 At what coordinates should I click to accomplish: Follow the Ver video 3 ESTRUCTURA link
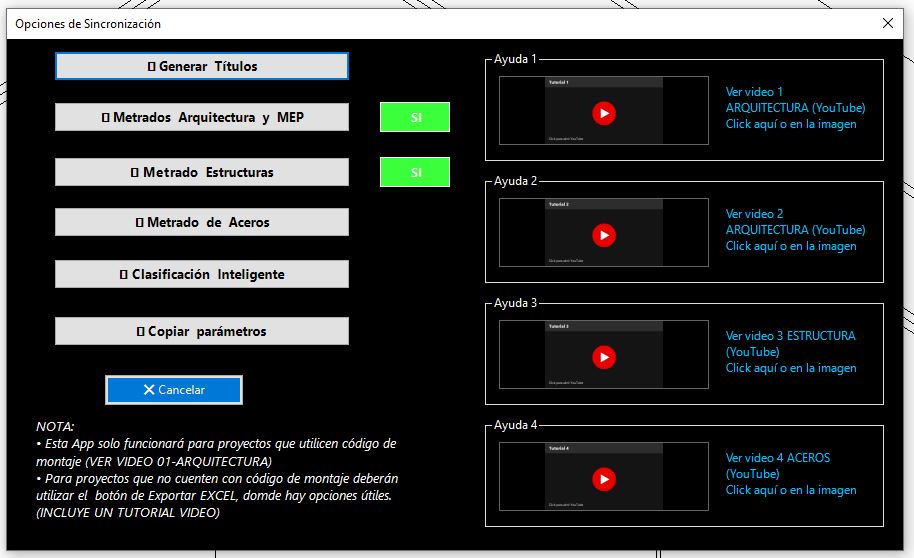[x=791, y=352]
